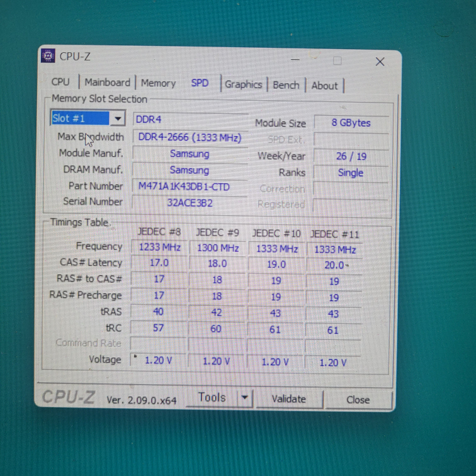Click the CAS# Latency 18.0 cell
This screenshot has height=476, width=476.
[217, 263]
